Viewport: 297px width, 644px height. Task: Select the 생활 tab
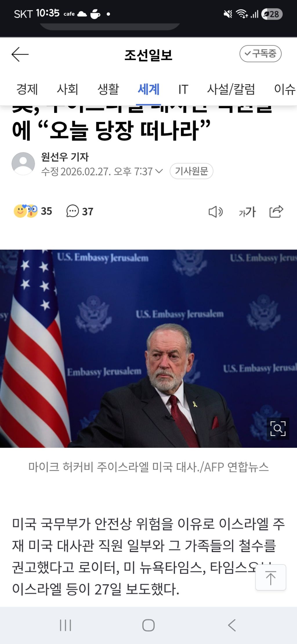tap(108, 89)
